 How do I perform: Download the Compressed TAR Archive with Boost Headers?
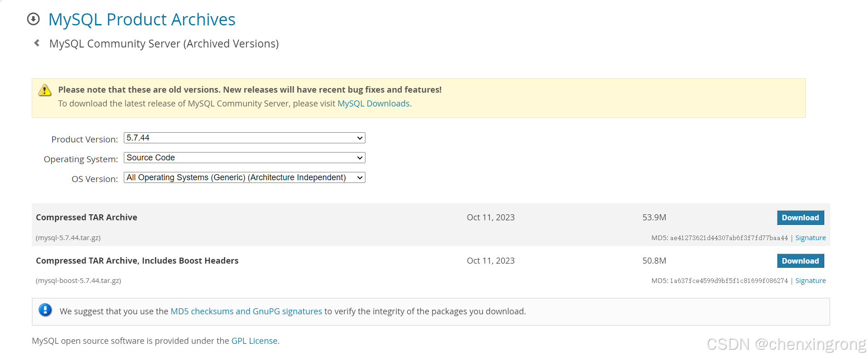point(800,261)
